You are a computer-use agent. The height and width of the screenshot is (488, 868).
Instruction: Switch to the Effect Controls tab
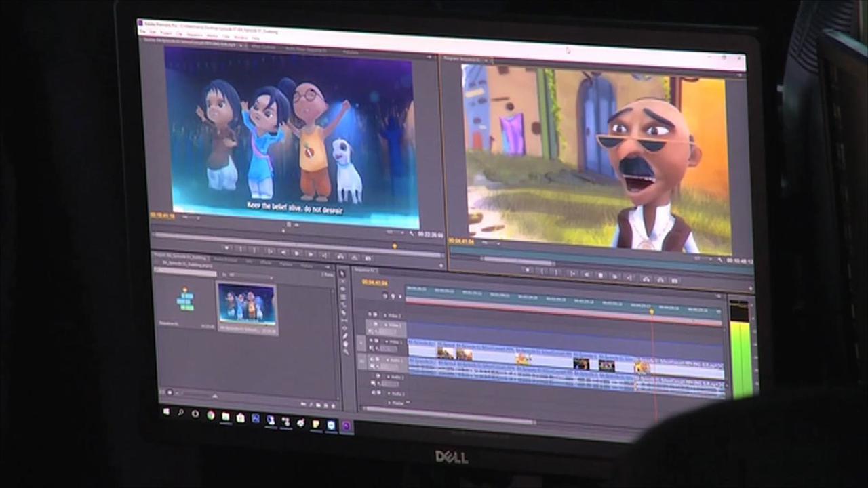[262, 47]
